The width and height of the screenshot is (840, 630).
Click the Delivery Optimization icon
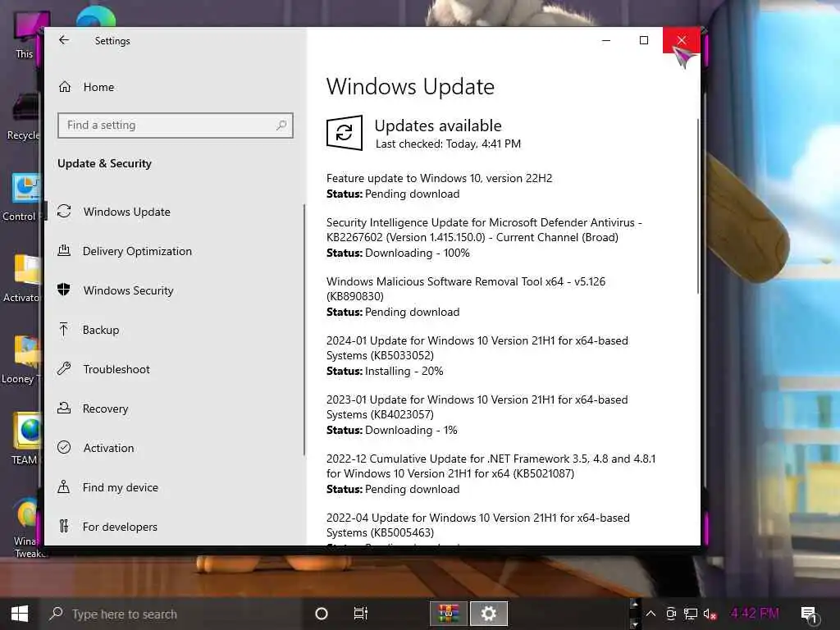(64, 250)
